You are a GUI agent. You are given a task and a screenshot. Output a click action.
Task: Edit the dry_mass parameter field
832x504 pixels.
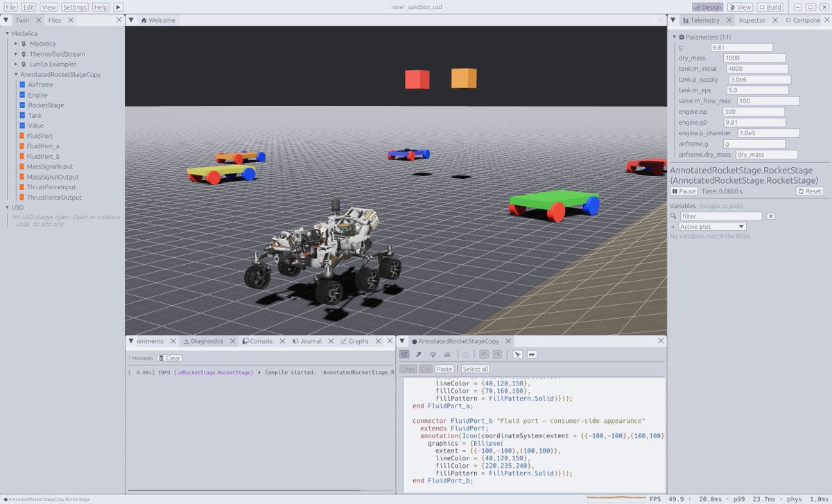click(x=754, y=58)
